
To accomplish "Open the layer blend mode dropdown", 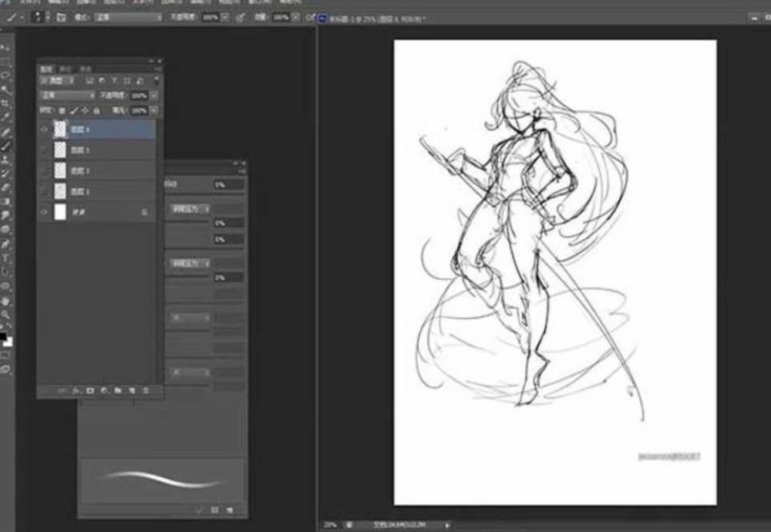I will (66, 94).
